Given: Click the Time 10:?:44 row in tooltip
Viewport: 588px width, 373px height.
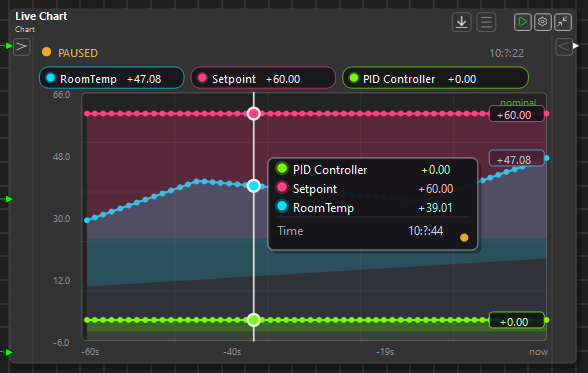Looking at the screenshot, I should tap(360, 231).
